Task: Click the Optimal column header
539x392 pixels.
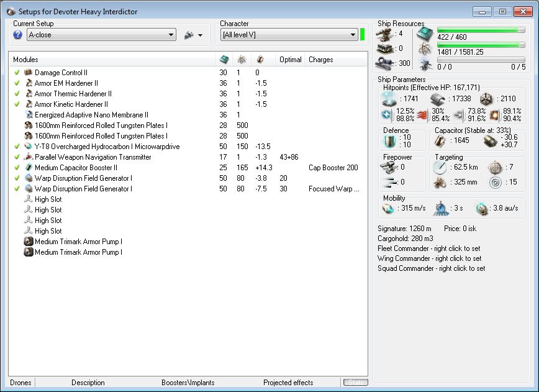Action: (290, 60)
